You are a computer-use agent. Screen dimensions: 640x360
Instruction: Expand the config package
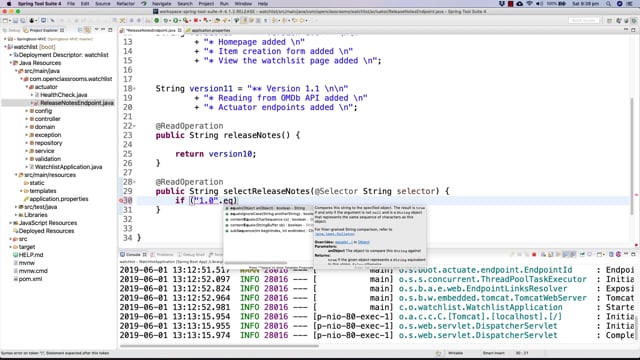27,111
